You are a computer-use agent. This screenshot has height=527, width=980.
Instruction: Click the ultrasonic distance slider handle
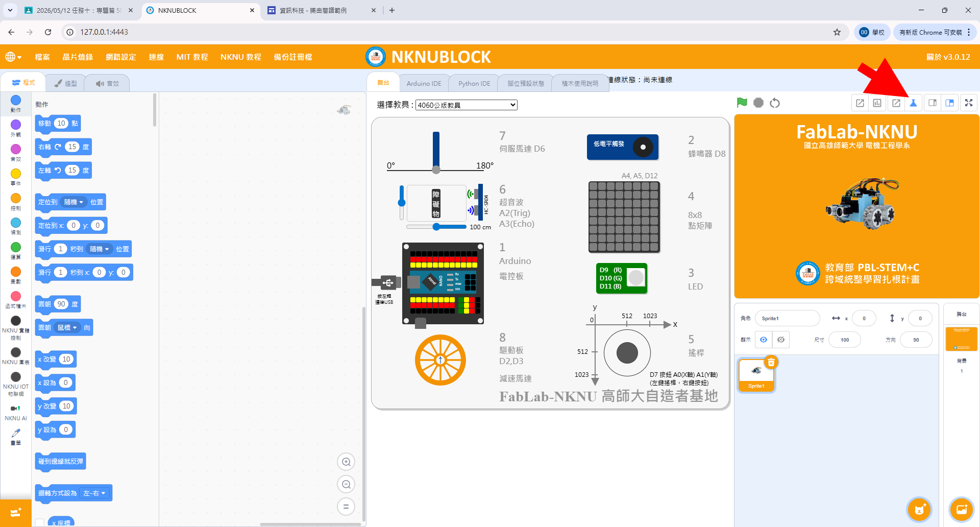[x=436, y=227]
